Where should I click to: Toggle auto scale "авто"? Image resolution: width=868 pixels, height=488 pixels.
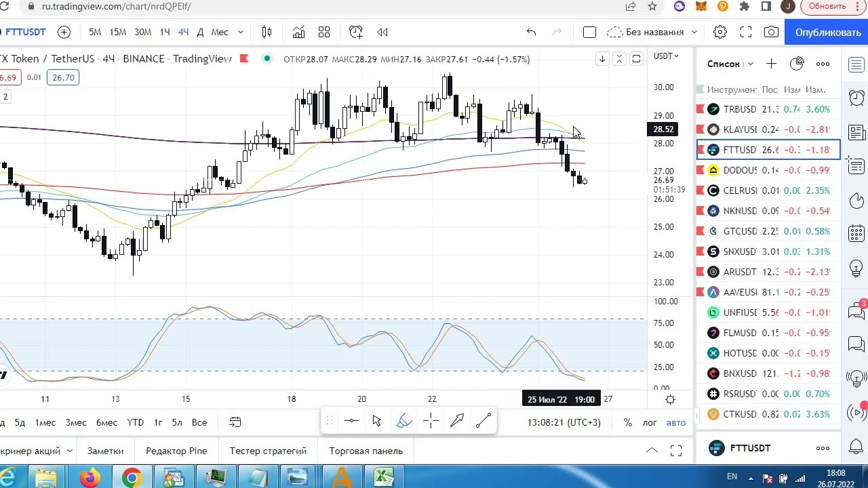coord(676,422)
